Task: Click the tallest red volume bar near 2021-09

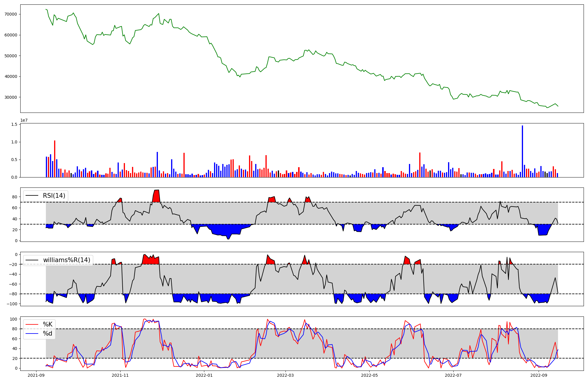Action: tap(55, 159)
